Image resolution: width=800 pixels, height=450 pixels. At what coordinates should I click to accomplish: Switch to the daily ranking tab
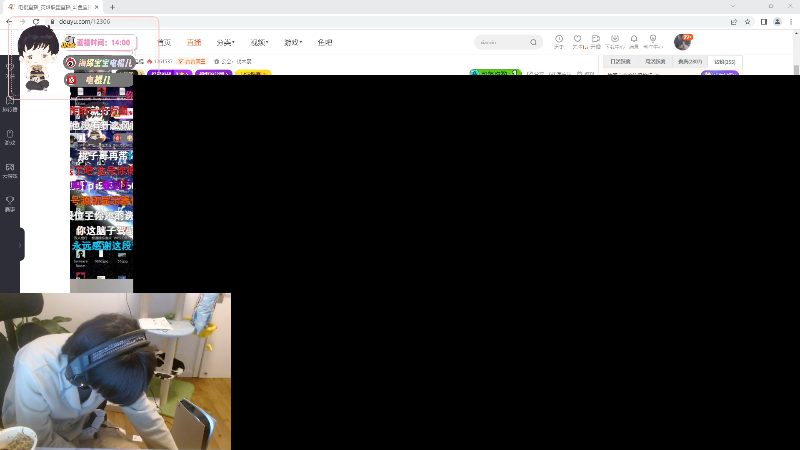click(620, 62)
